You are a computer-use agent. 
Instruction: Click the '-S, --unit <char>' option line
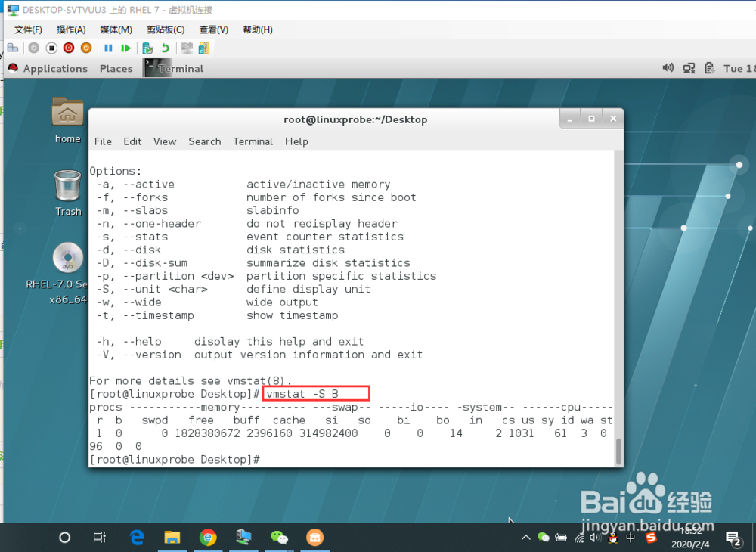(234, 290)
